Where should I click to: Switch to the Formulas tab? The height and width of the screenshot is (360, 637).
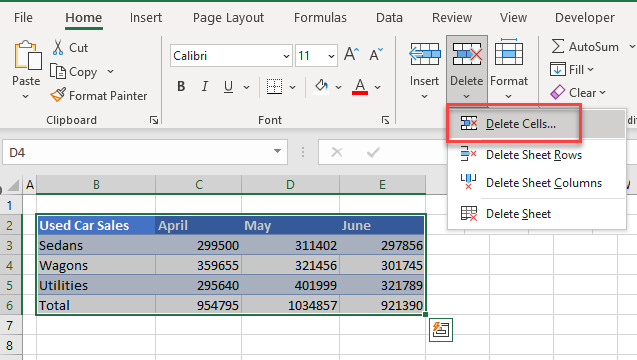tap(321, 17)
